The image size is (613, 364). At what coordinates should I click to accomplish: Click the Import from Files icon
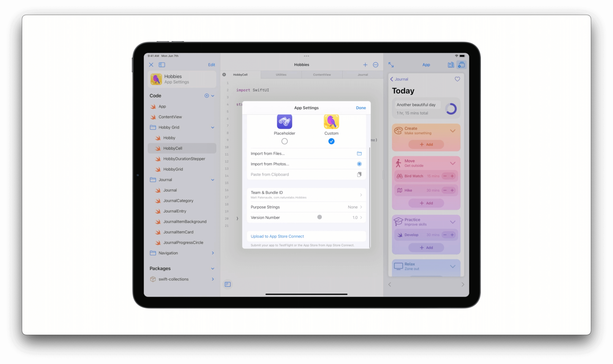click(x=359, y=153)
